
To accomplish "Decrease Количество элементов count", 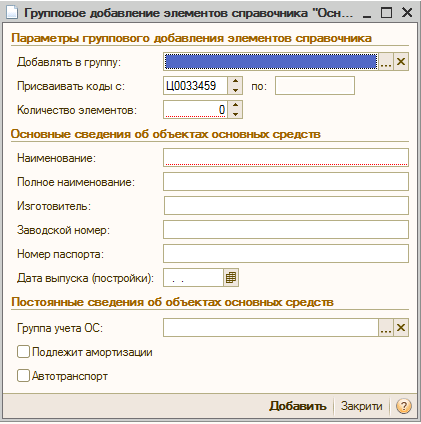I will click(235, 114).
